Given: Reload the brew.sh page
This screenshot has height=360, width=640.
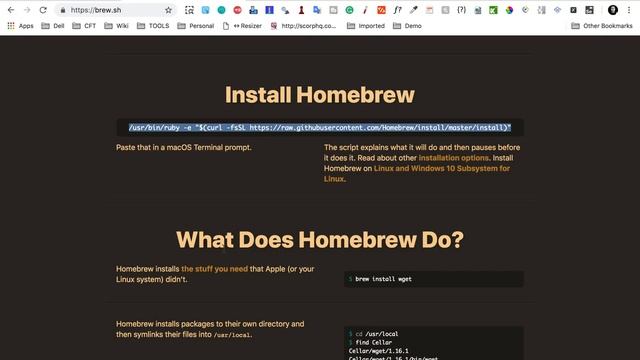Looking at the screenshot, I should 43,10.
